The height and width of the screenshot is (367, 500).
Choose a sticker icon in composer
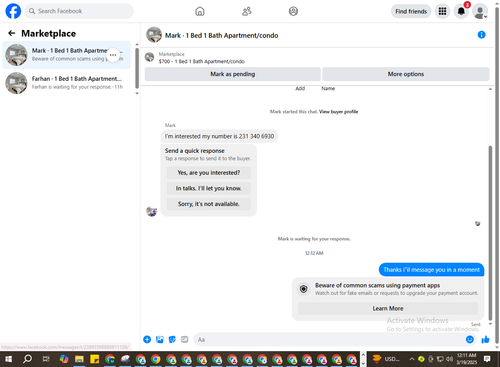172,339
